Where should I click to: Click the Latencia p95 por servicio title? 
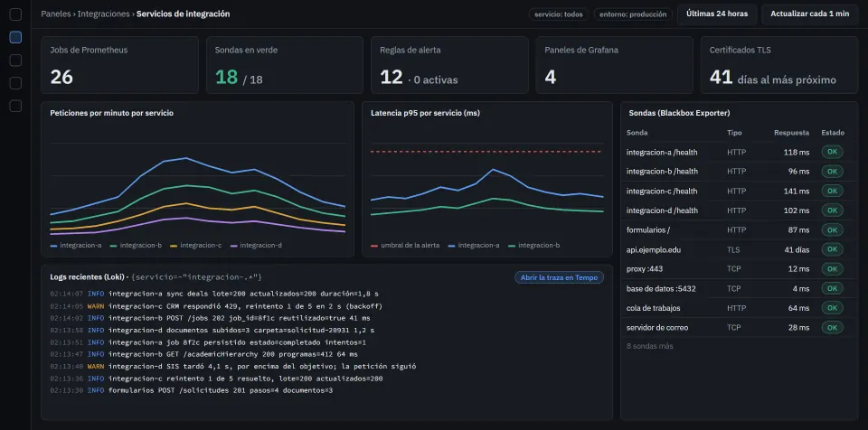pos(425,113)
